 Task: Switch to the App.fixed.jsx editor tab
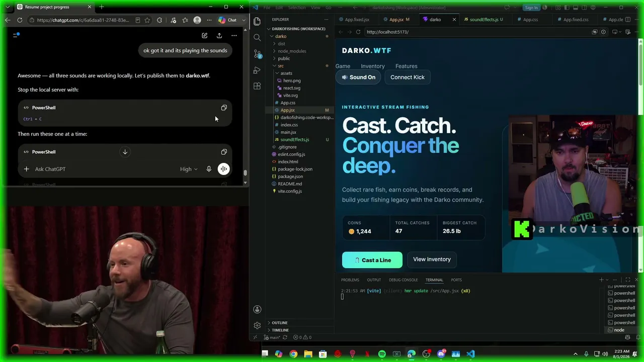(x=357, y=20)
